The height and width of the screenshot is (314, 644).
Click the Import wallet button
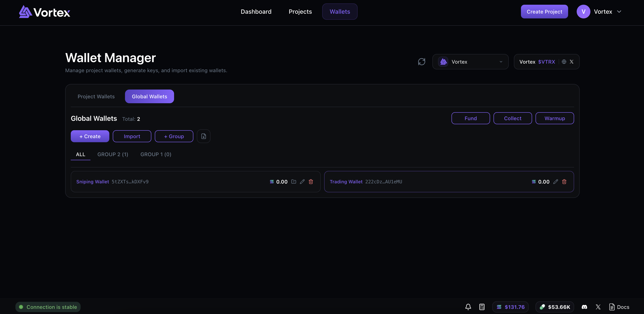(x=132, y=136)
